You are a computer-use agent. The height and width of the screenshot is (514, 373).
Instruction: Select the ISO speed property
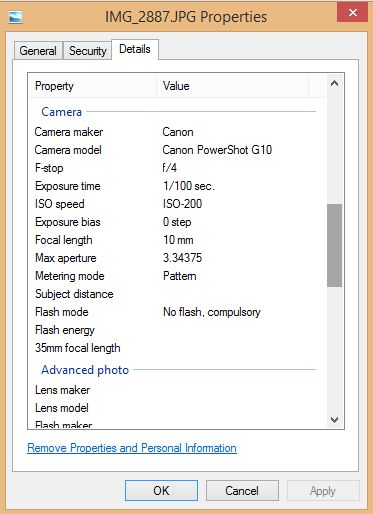point(60,204)
